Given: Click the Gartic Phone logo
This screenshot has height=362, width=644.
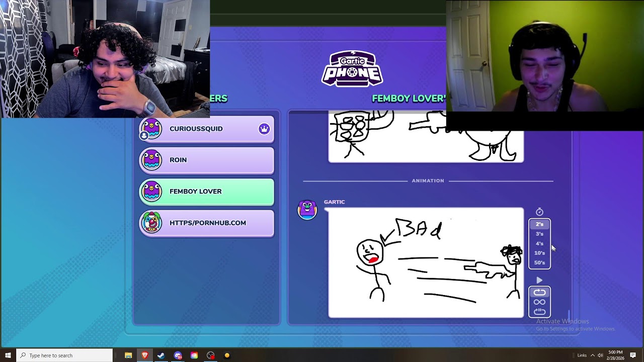Looking at the screenshot, I should click(x=352, y=68).
